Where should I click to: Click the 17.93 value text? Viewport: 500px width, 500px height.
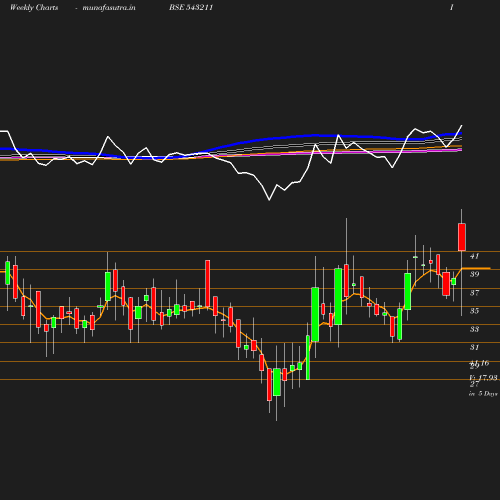click(488, 378)
